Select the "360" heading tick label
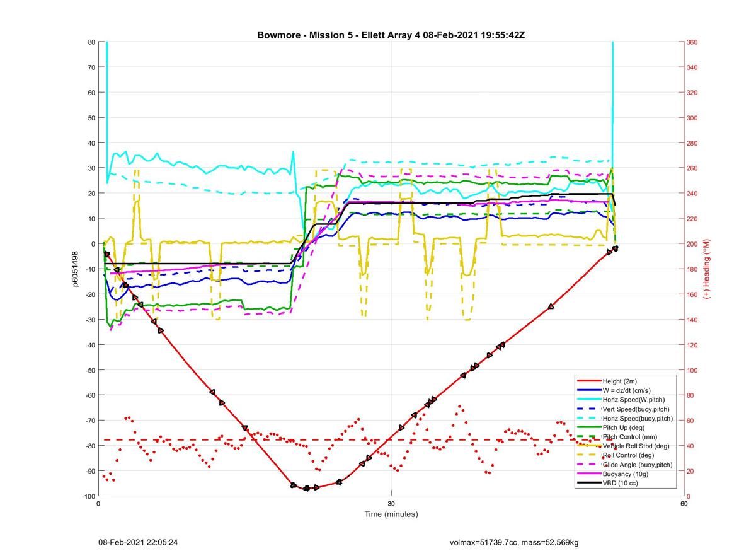Image resolution: width=756 pixels, height=558 pixels. [692, 42]
